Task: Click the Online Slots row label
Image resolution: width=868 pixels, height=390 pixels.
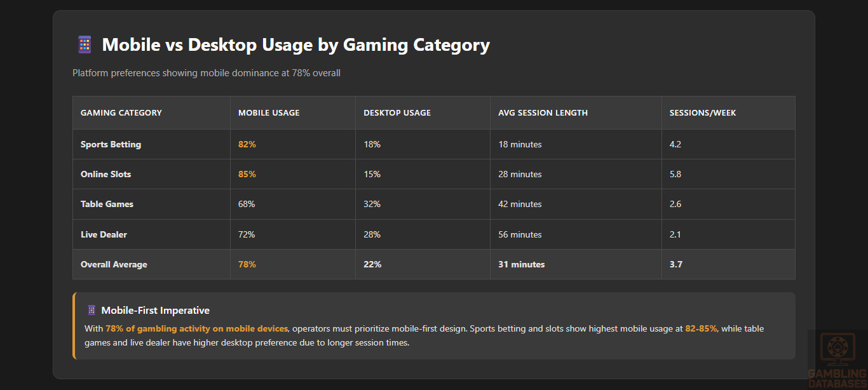Action: [105, 174]
